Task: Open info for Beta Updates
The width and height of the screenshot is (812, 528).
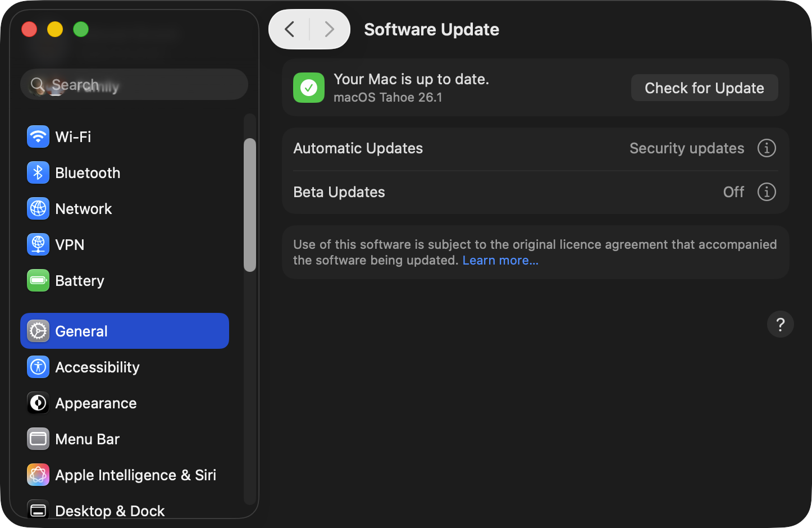Action: coord(767,192)
